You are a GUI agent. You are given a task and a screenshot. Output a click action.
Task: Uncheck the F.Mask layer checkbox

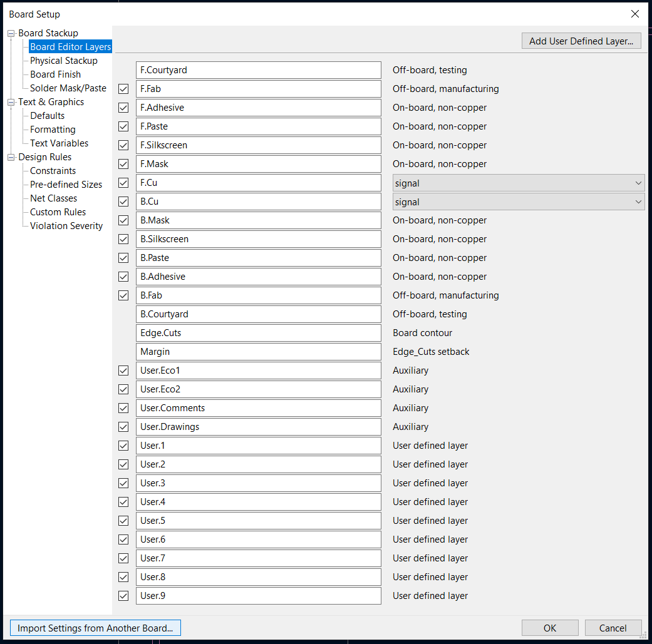123,164
